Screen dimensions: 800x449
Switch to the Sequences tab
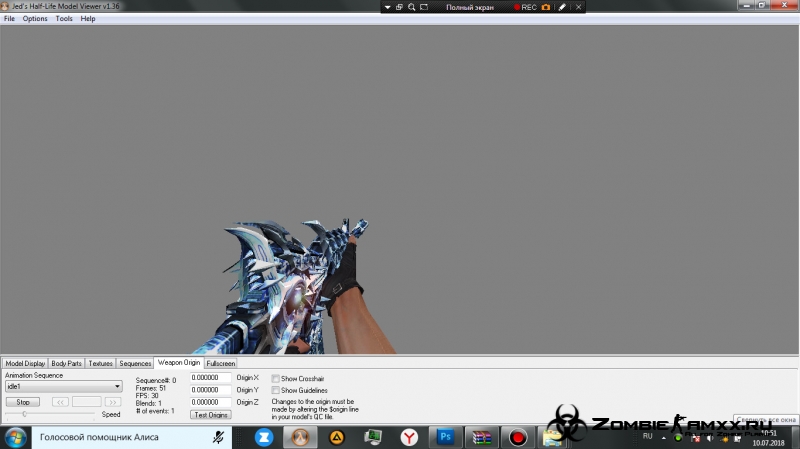135,363
